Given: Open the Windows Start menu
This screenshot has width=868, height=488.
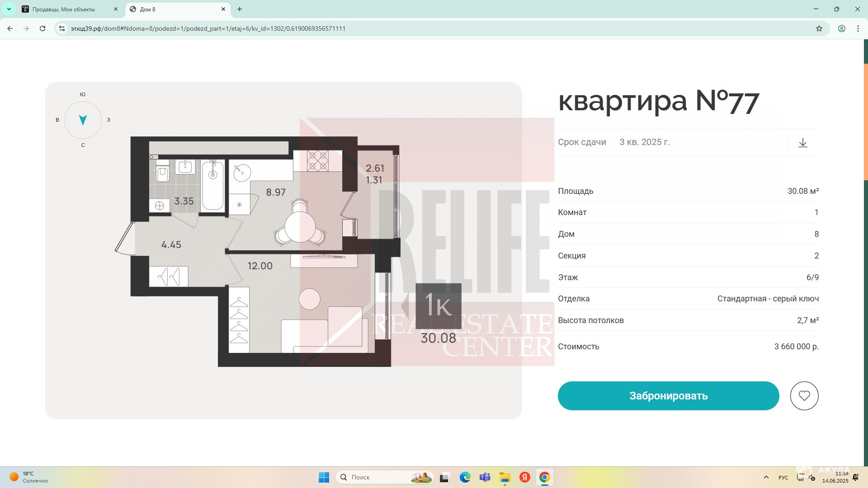Looking at the screenshot, I should point(324,477).
